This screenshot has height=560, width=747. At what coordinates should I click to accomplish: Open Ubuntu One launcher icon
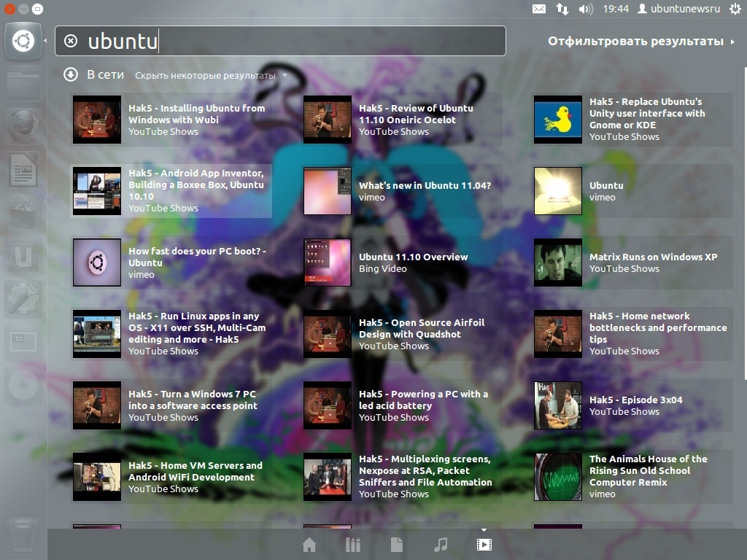click(x=23, y=257)
